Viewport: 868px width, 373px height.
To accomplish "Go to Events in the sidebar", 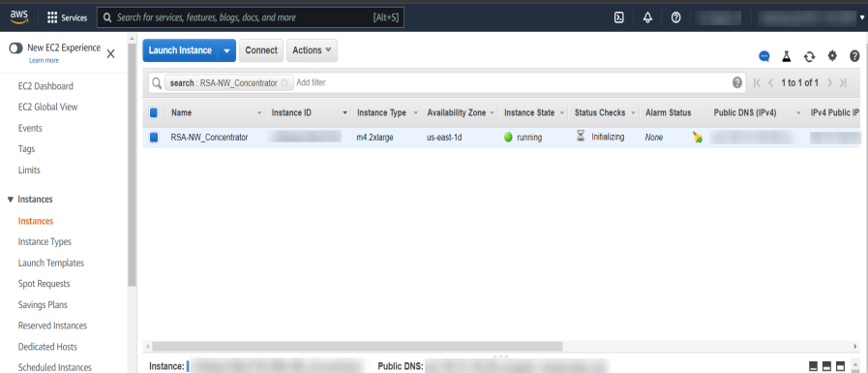I will pos(30,128).
